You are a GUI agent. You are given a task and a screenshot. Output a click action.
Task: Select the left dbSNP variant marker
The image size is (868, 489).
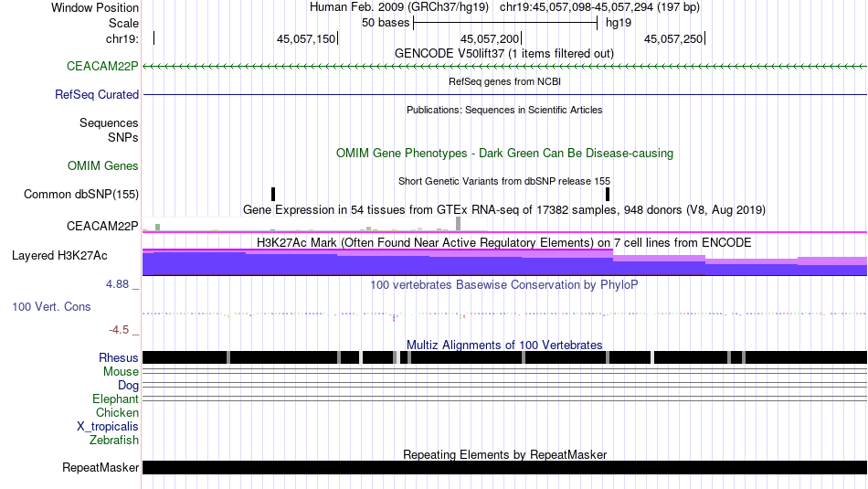coord(273,195)
